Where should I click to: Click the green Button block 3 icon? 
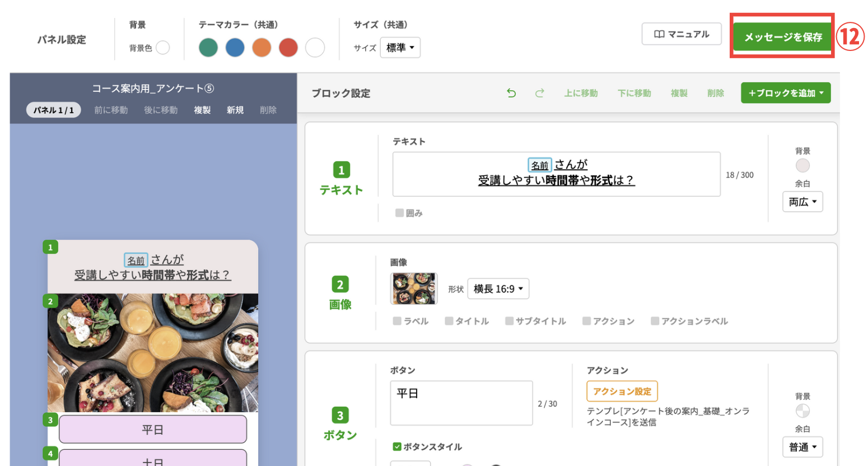340,415
